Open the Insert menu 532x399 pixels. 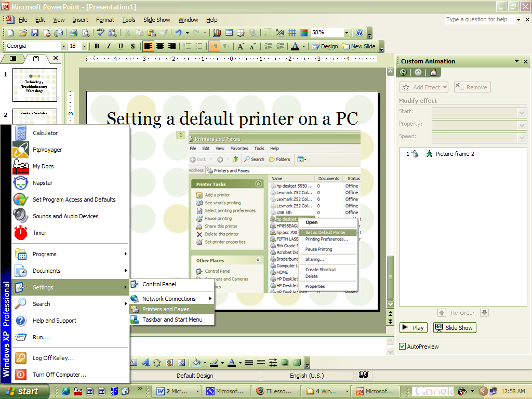[81, 20]
